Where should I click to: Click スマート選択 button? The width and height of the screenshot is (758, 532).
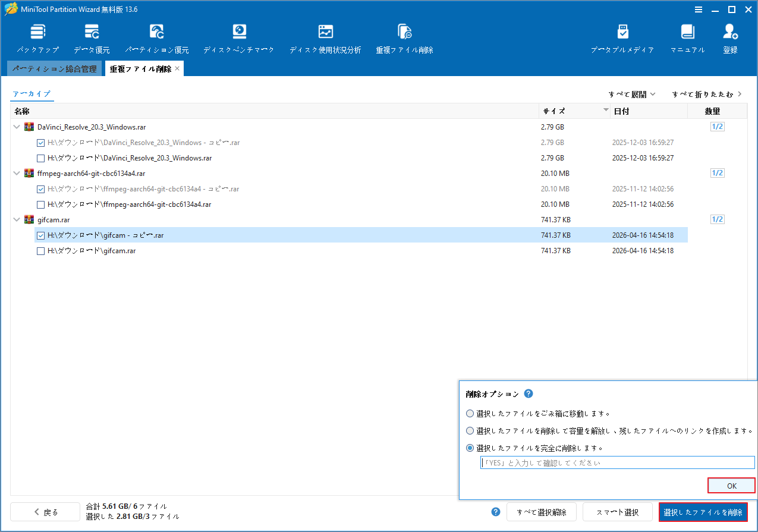pos(618,512)
